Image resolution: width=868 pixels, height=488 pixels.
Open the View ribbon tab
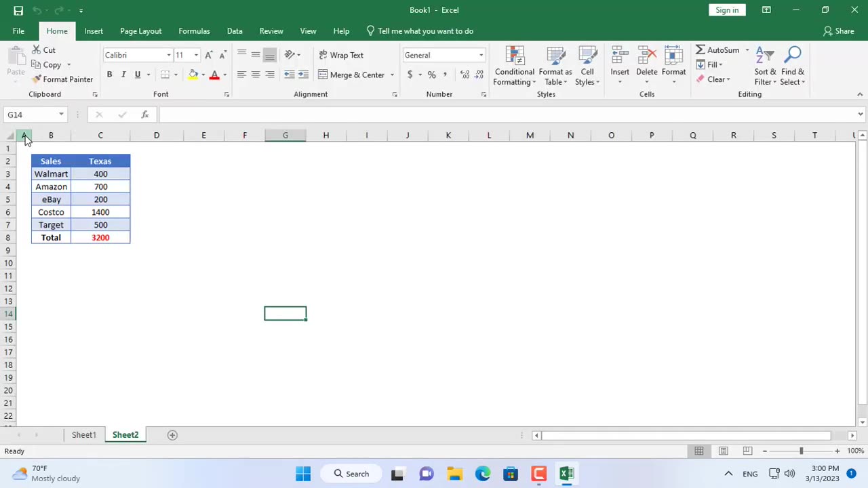(308, 31)
